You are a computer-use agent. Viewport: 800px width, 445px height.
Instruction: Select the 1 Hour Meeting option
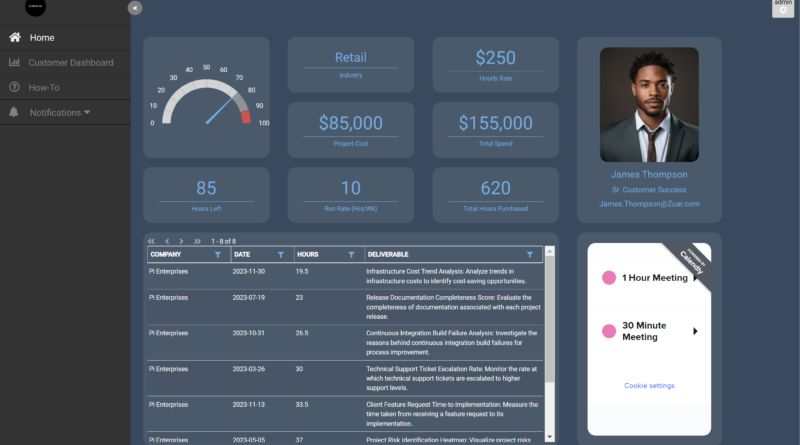point(654,277)
